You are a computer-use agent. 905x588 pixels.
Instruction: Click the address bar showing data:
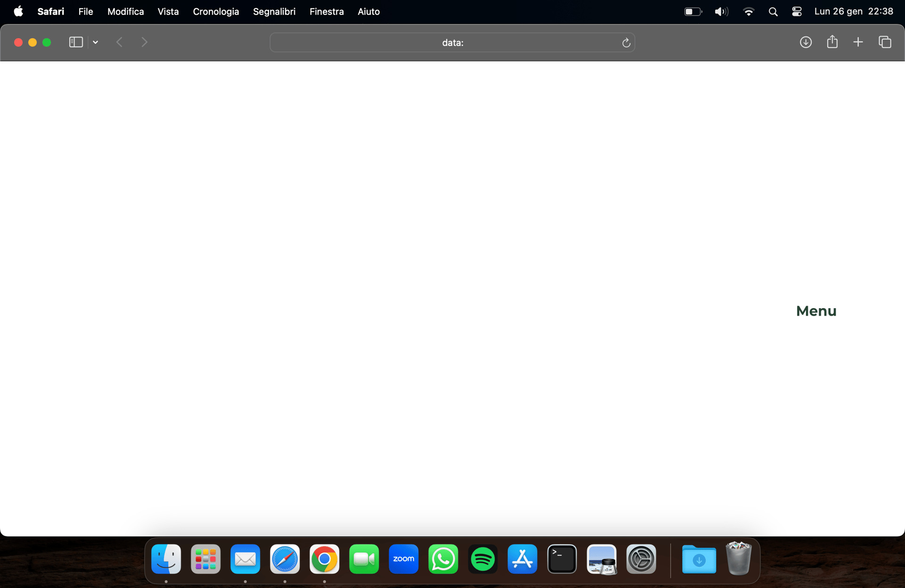pos(452,43)
